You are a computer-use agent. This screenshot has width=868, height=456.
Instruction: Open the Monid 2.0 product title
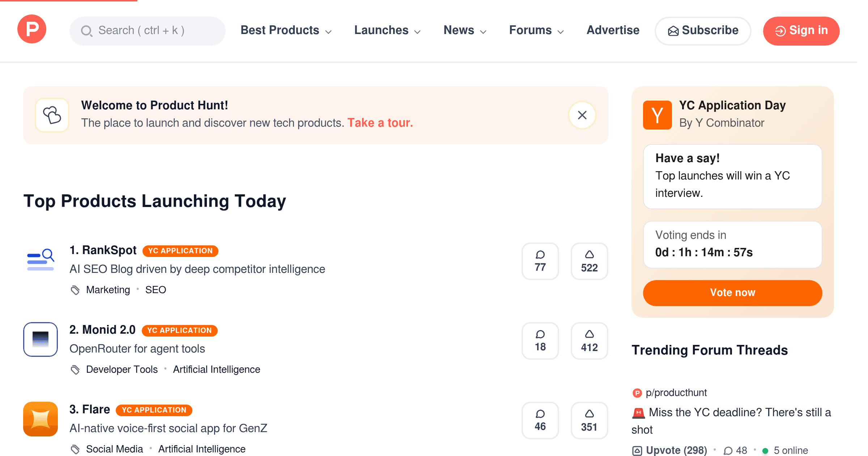pyautogui.click(x=102, y=330)
